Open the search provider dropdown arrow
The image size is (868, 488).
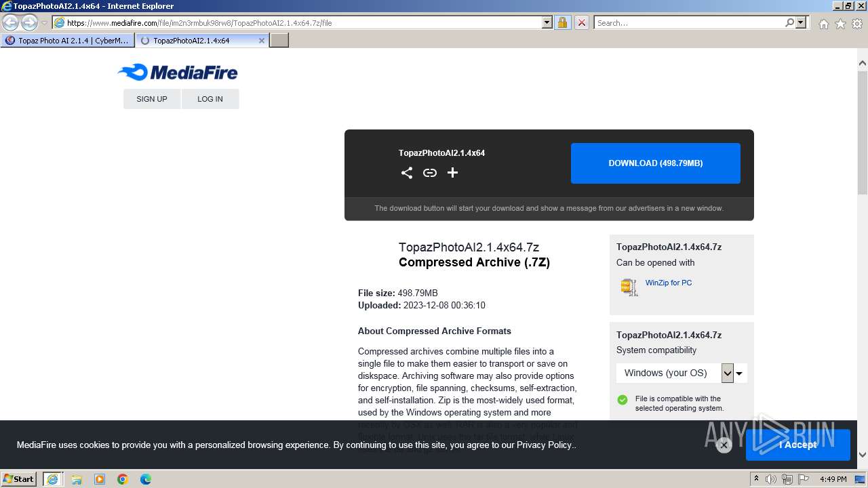801,22
